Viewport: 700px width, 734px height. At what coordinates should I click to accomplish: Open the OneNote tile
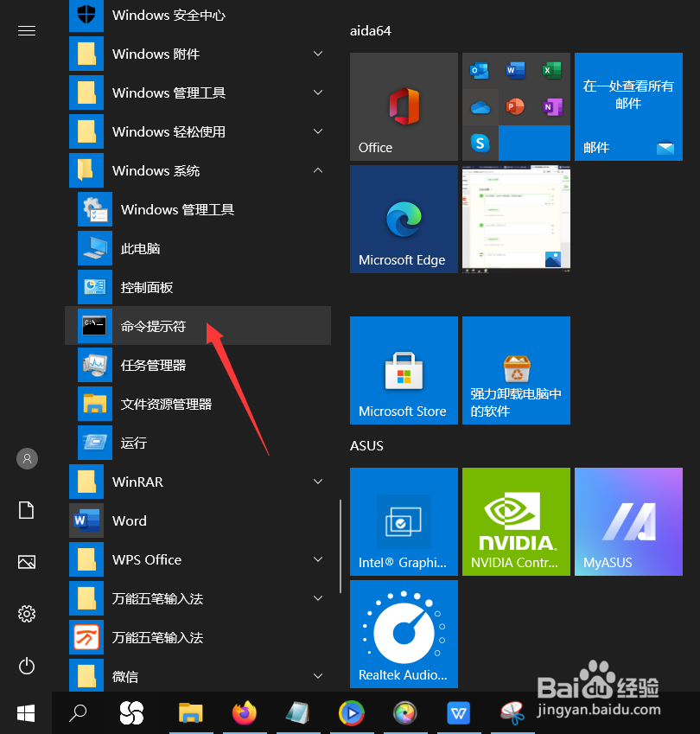(x=551, y=107)
